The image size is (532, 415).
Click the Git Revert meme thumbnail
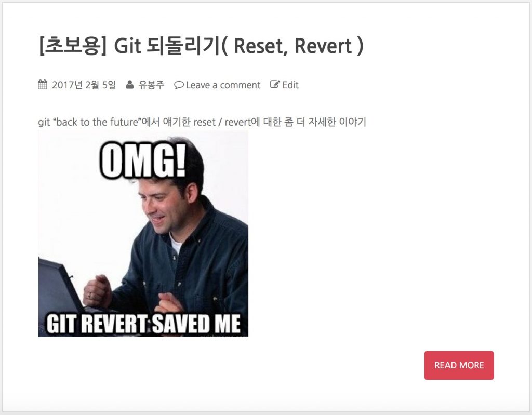tap(143, 233)
